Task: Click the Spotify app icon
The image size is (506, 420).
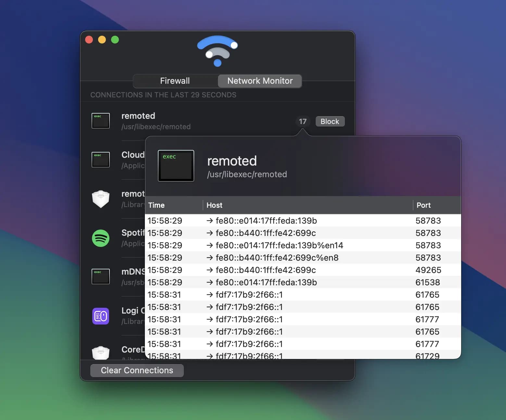Action: pyautogui.click(x=101, y=238)
